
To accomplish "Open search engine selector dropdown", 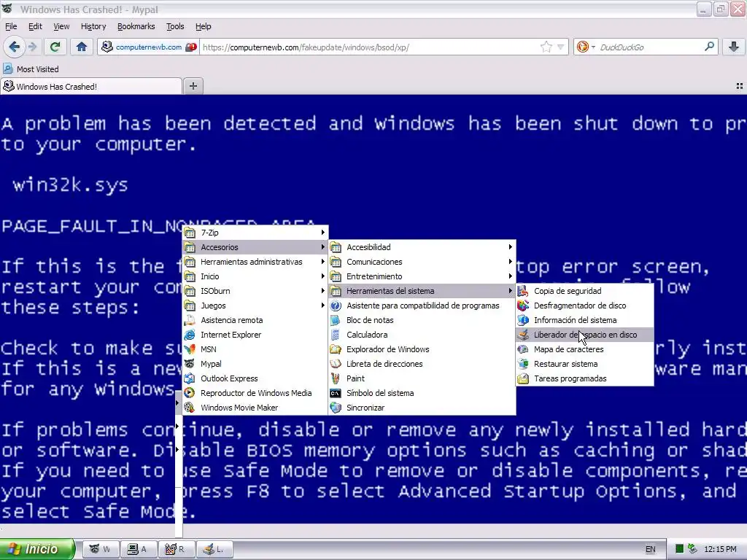I will (586, 47).
